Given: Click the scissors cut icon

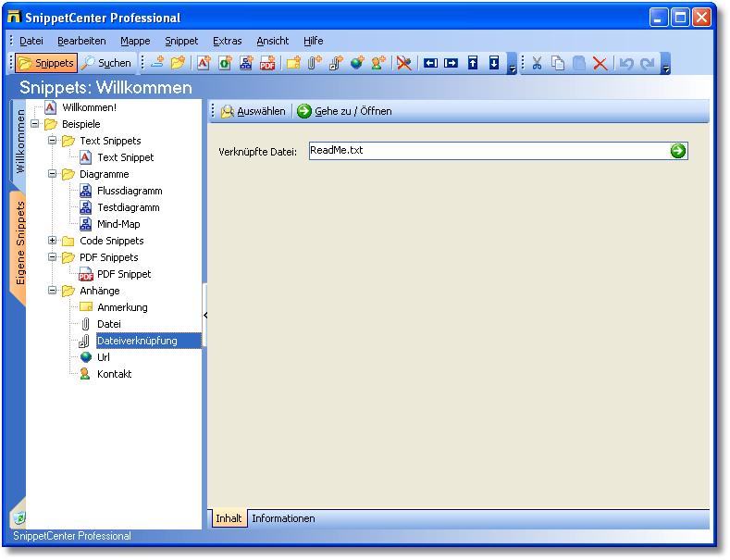Looking at the screenshot, I should 537,63.
